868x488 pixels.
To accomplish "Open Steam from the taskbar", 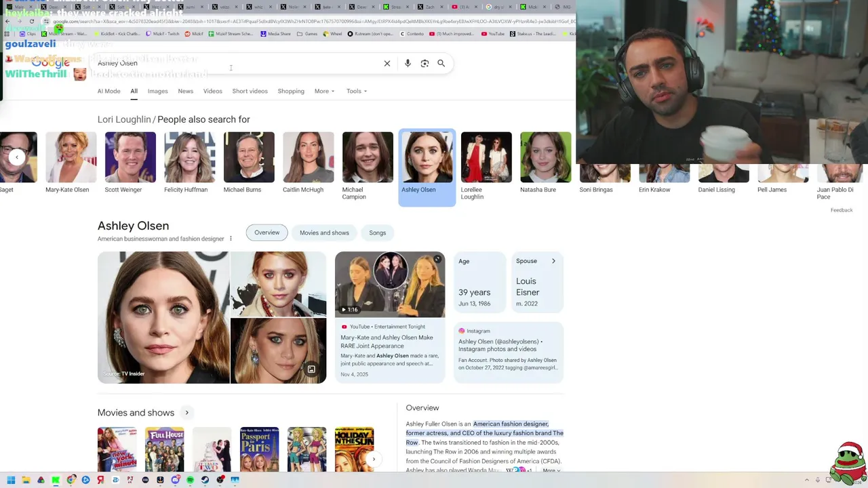I will pos(205,480).
